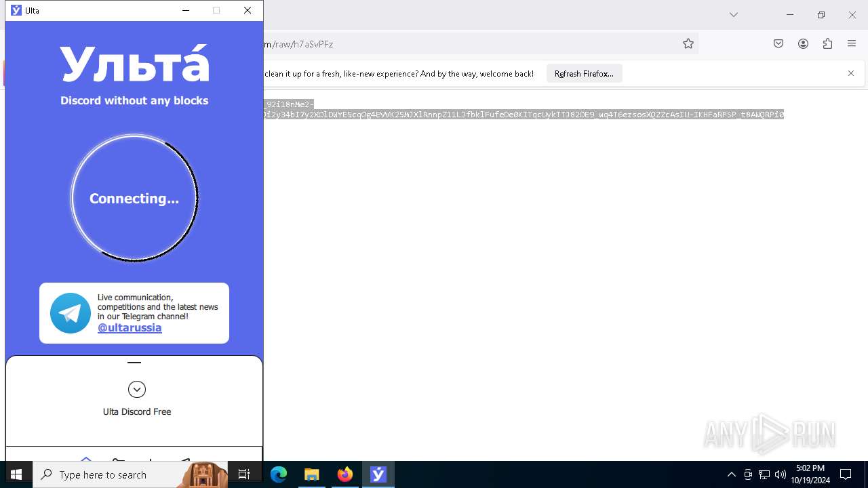Open the volume speaker icon
This screenshot has height=488, width=868.
[781, 474]
